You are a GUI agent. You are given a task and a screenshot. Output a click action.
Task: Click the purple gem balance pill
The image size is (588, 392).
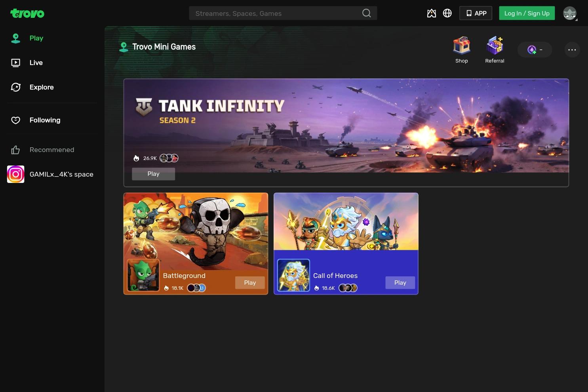(535, 50)
